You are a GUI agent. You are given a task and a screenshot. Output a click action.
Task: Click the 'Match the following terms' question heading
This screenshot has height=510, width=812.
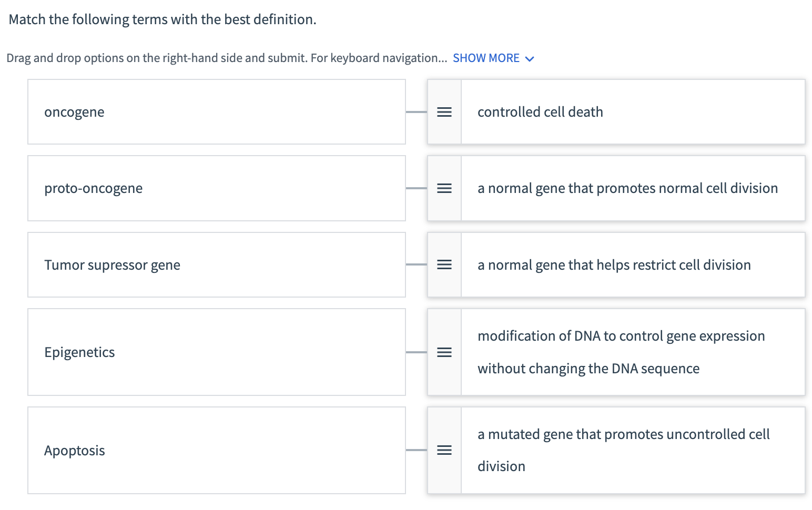(163, 19)
